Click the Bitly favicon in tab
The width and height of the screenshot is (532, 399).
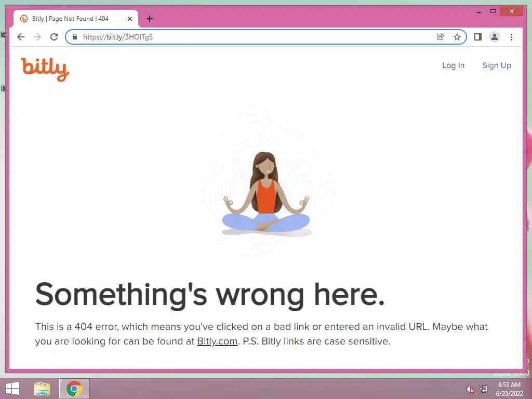(24, 19)
